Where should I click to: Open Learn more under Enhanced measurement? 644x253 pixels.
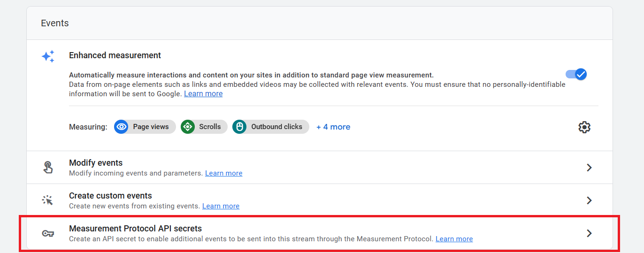tap(203, 93)
